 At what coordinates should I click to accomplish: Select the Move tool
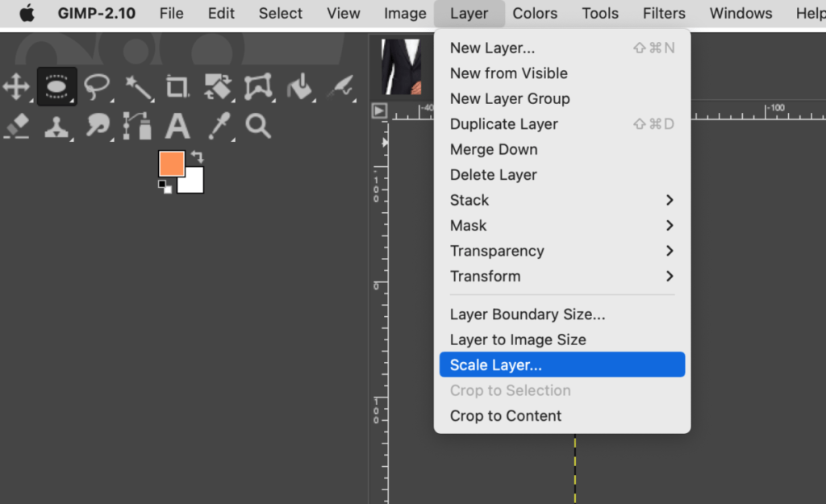point(16,86)
